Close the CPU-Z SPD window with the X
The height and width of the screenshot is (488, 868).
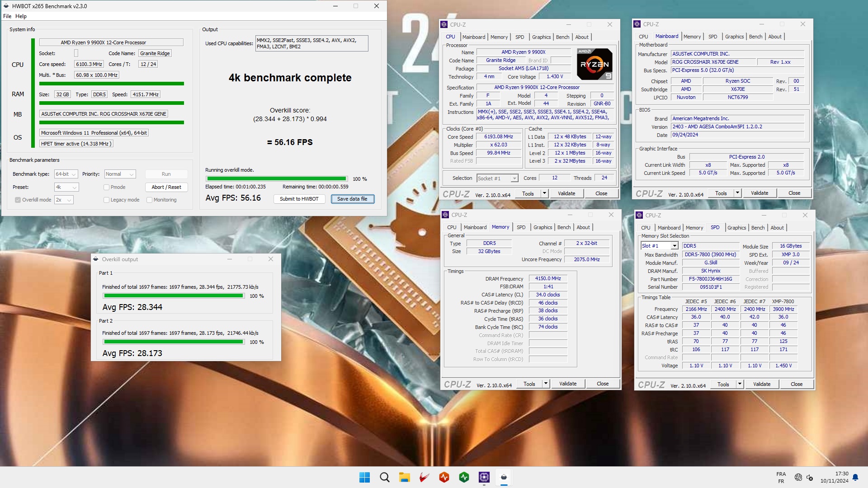pos(805,215)
